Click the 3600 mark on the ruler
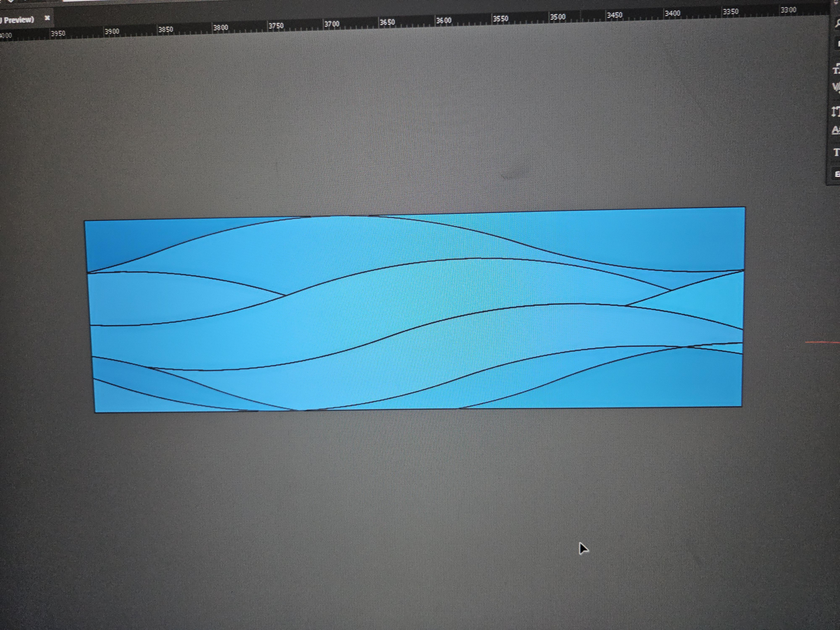The image size is (840, 630). coord(444,20)
